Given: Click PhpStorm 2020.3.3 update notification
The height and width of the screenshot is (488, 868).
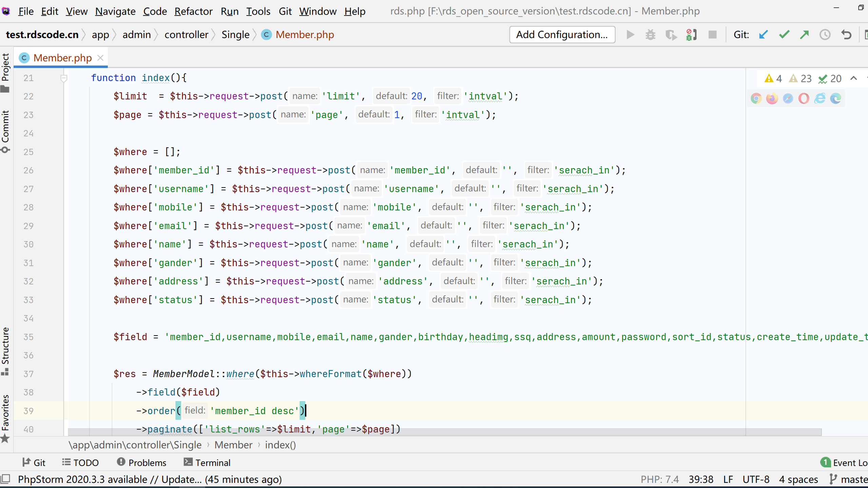Looking at the screenshot, I should coord(150,480).
